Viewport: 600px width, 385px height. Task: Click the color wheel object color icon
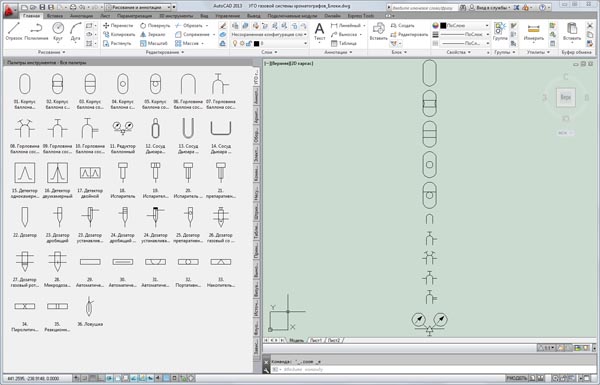pyautogui.click(x=435, y=25)
